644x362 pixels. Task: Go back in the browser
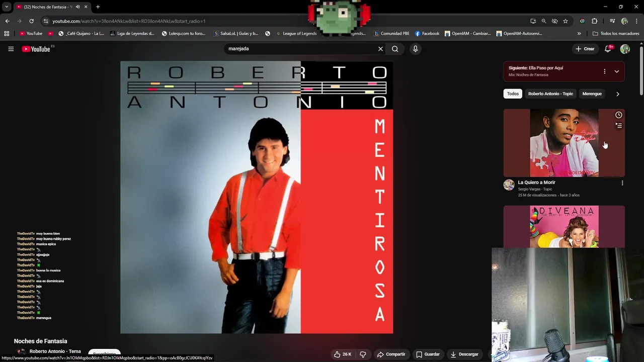point(7,21)
